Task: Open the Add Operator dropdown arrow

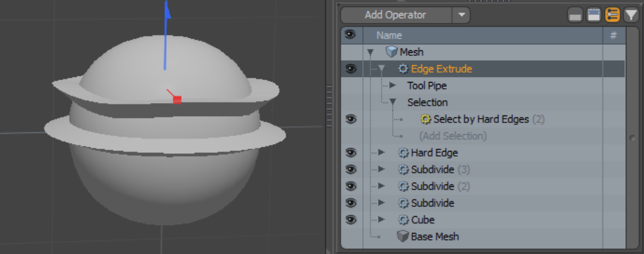Action: pos(461,16)
